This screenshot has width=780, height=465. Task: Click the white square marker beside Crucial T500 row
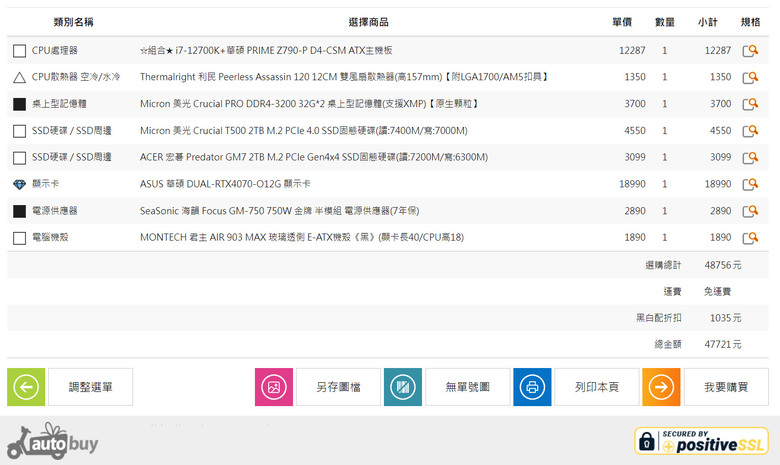(x=19, y=131)
